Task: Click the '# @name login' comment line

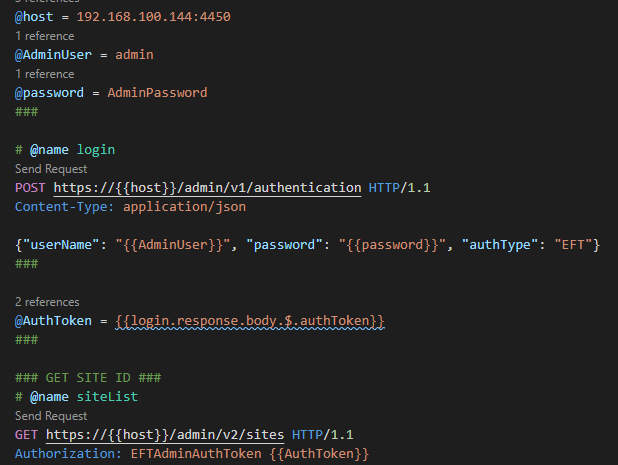Action: 65,150
